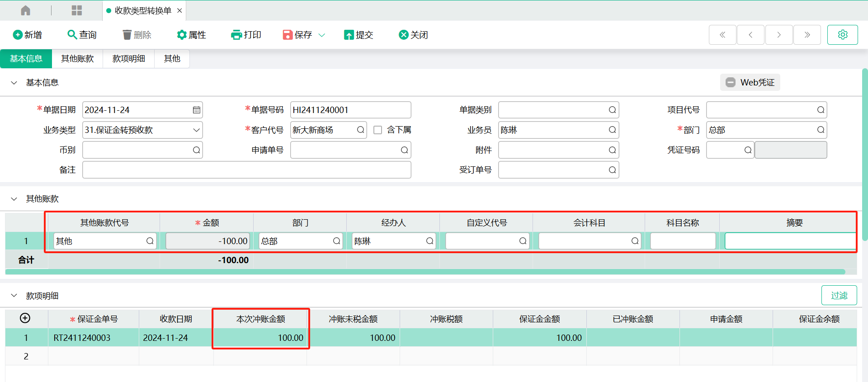The image size is (868, 382).
Task: Open the 其他账款代号 lookup in row 1
Action: (150, 241)
